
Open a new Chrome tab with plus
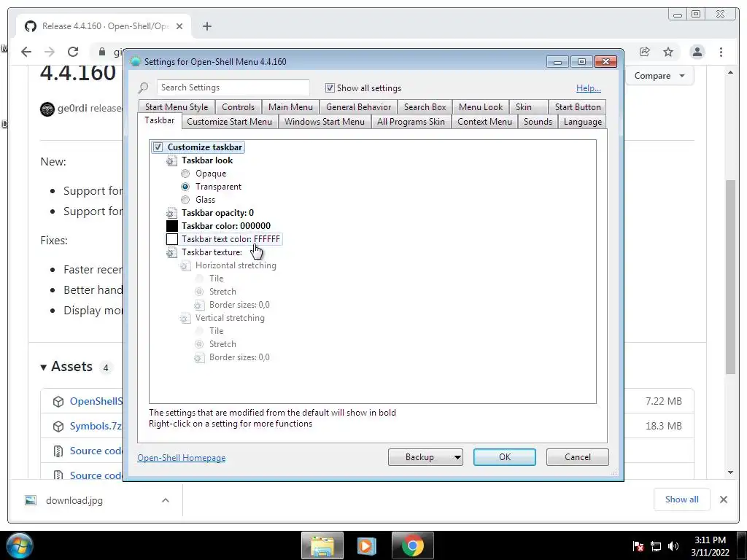tap(206, 26)
